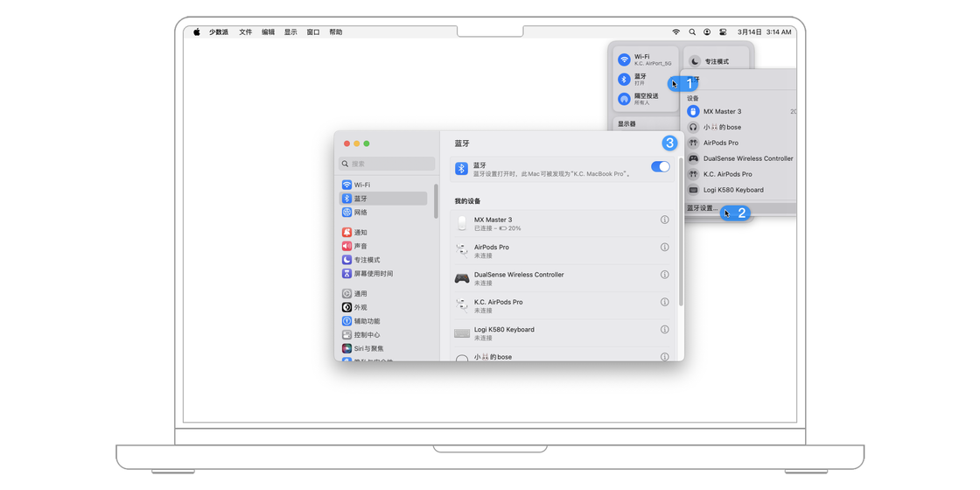This screenshot has width=980, height=490.
Task: Toggle Wi-Fi in Control Center
Action: pos(624,59)
